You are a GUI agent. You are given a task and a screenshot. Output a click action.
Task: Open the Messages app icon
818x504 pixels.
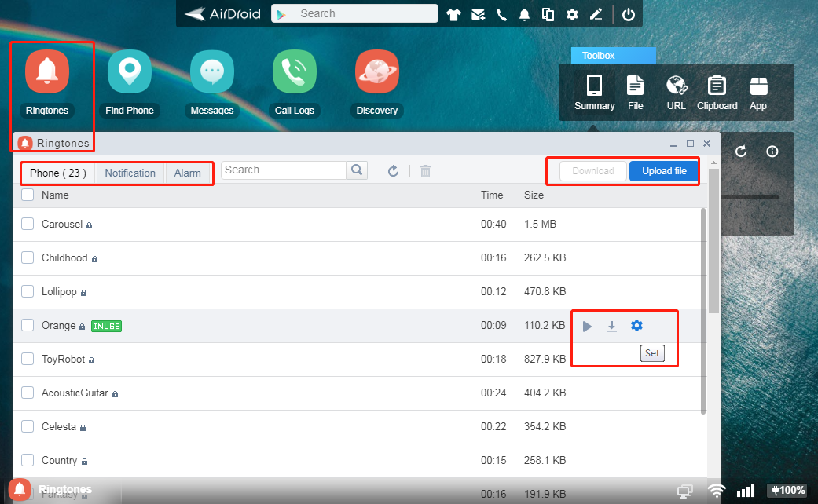click(x=212, y=73)
